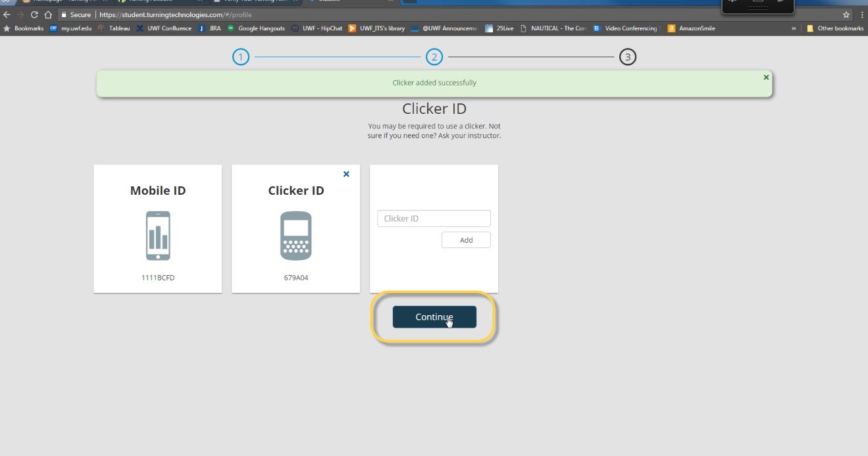Click the Clicker added successfully message
Screen dimensions: 868x456
coord(434,83)
